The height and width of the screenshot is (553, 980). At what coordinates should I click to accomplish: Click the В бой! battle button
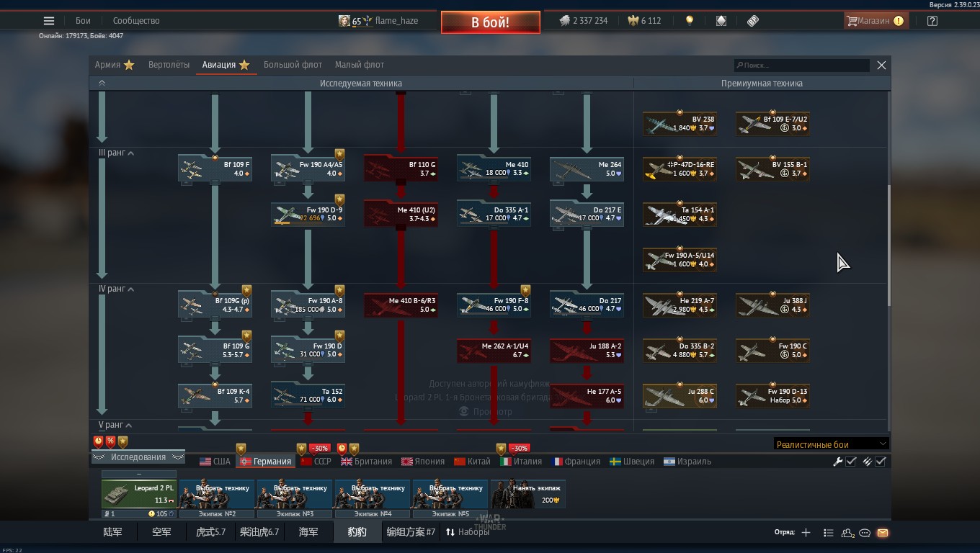coord(490,22)
